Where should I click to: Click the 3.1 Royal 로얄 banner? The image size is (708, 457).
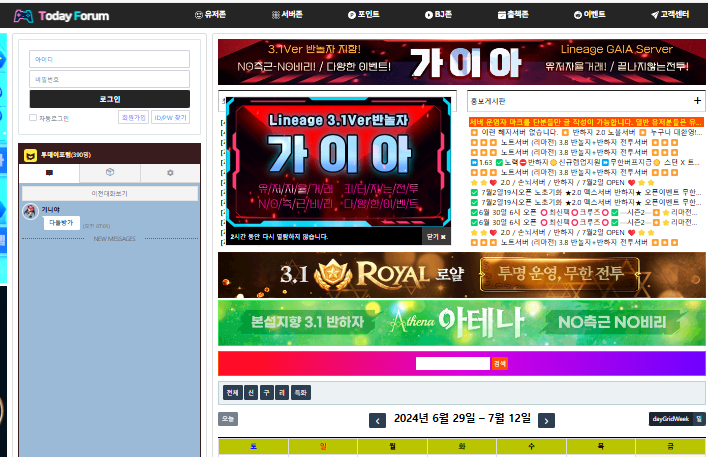461,275
